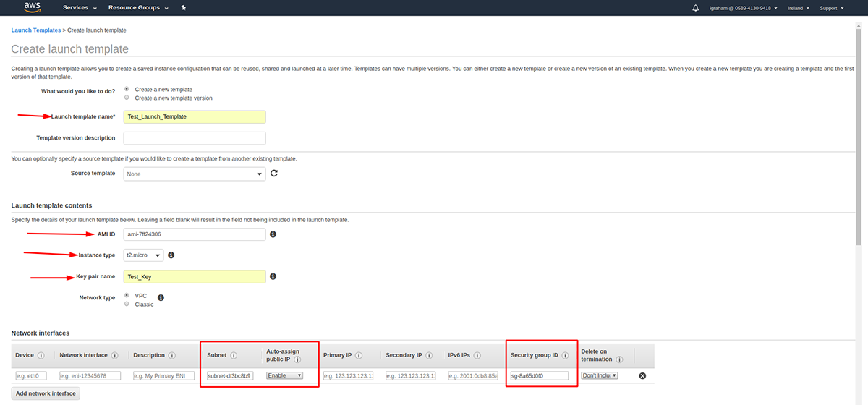The height and width of the screenshot is (405, 868).
Task: Open the Services menu
Action: [x=80, y=8]
